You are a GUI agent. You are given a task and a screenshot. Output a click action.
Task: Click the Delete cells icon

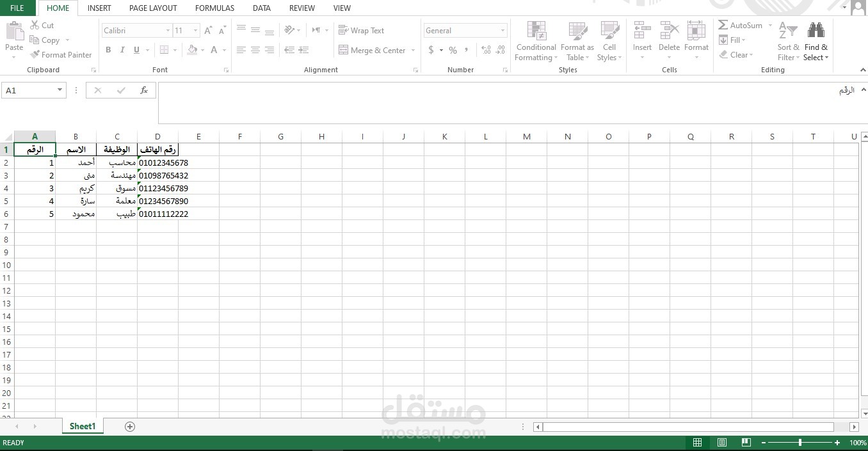[669, 31]
